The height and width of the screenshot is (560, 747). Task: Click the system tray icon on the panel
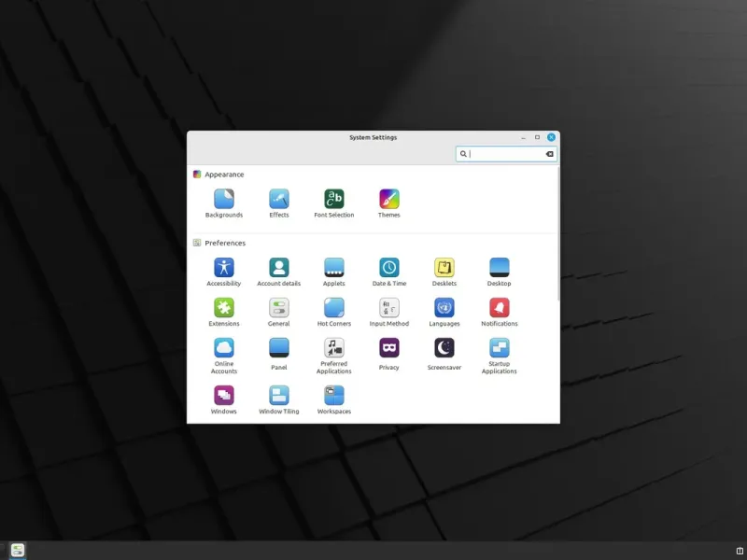(740, 551)
